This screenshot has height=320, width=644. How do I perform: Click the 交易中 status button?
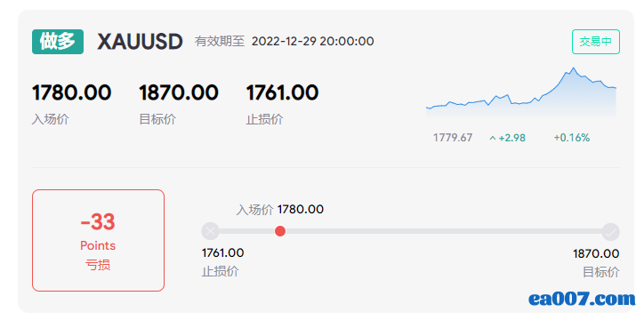pyautogui.click(x=596, y=42)
